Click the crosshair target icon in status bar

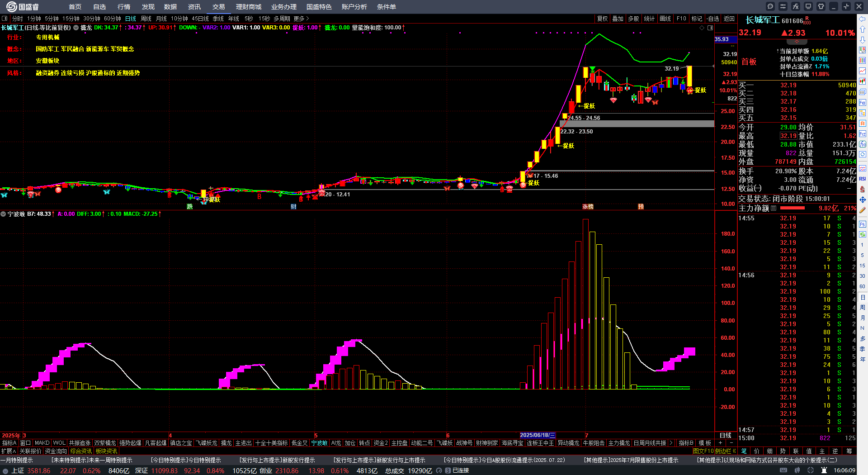click(811, 470)
